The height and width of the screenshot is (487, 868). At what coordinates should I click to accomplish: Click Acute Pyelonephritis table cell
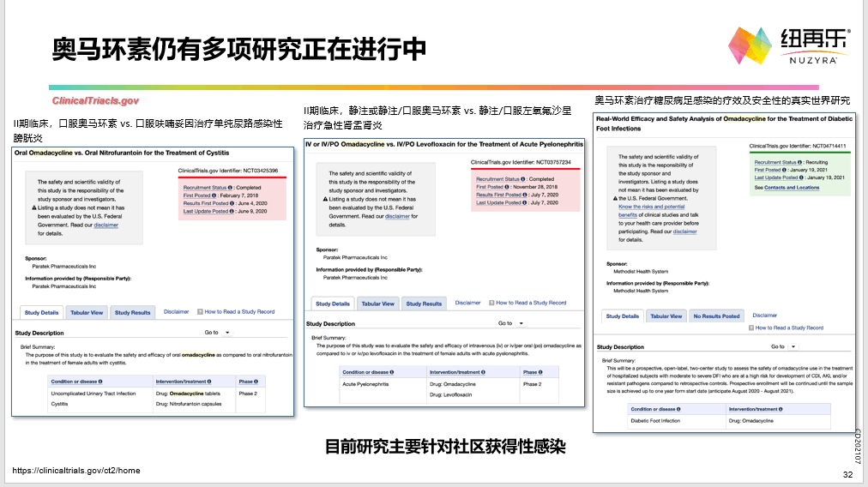tap(365, 384)
